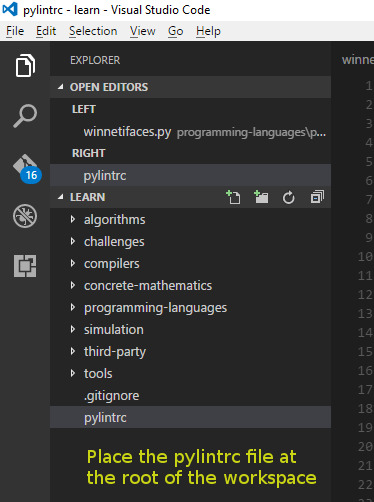Screen dimensions: 374x502
Task: Click line number 10 in editor gutter
Action: click(x=365, y=256)
